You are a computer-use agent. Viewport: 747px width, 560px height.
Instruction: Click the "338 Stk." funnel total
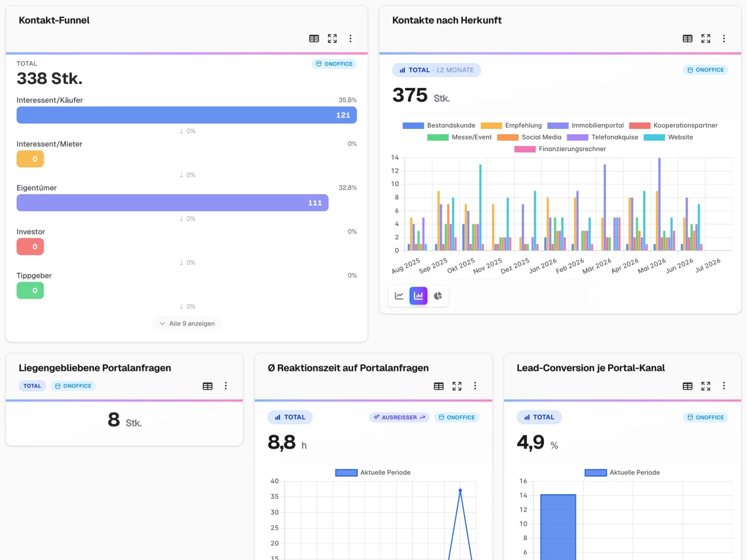[50, 79]
